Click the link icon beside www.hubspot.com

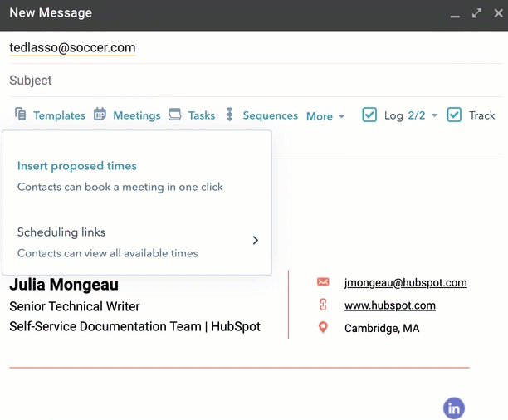323,305
